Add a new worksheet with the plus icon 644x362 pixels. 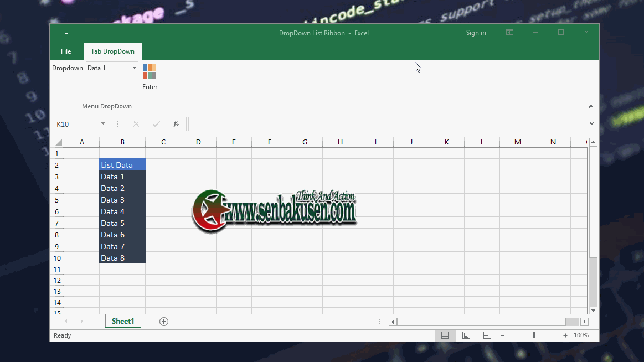pyautogui.click(x=163, y=321)
